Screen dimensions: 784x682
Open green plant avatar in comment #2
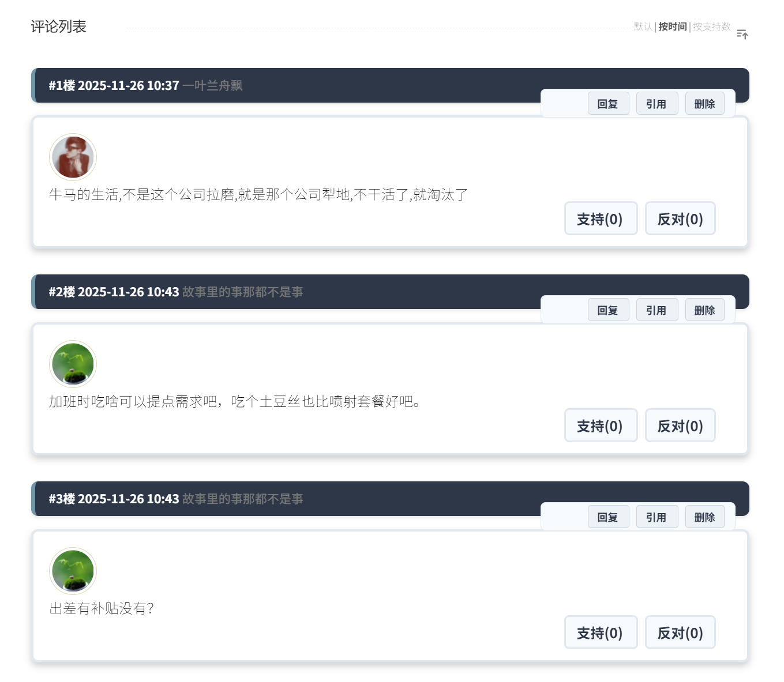[73, 364]
